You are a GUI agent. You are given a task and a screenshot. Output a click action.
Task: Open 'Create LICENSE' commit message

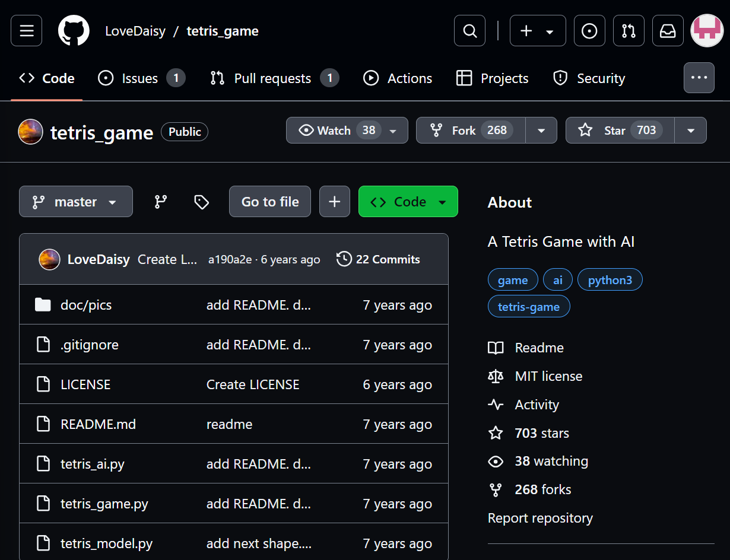point(253,384)
